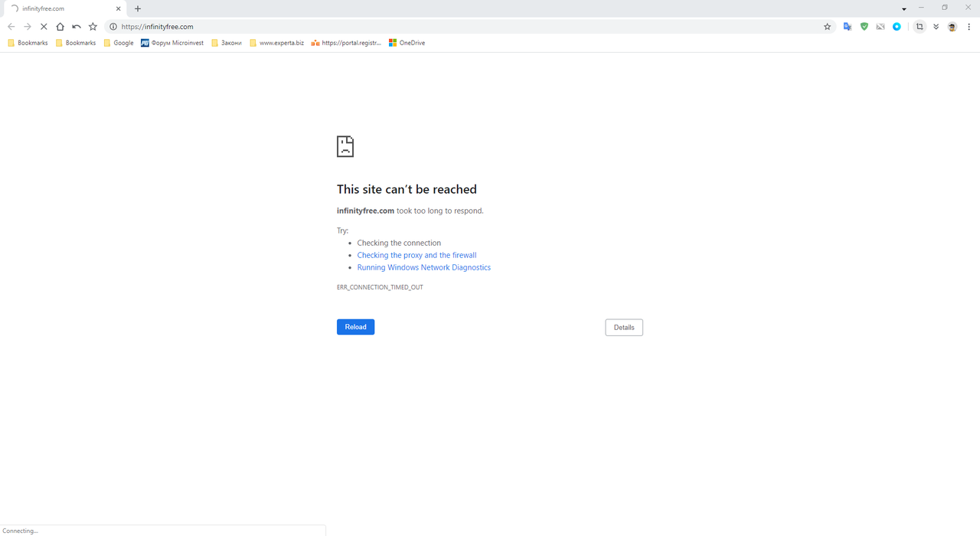Screen dimensions: 980x536
Task: Open the browser three-dot menu
Action: tap(968, 27)
